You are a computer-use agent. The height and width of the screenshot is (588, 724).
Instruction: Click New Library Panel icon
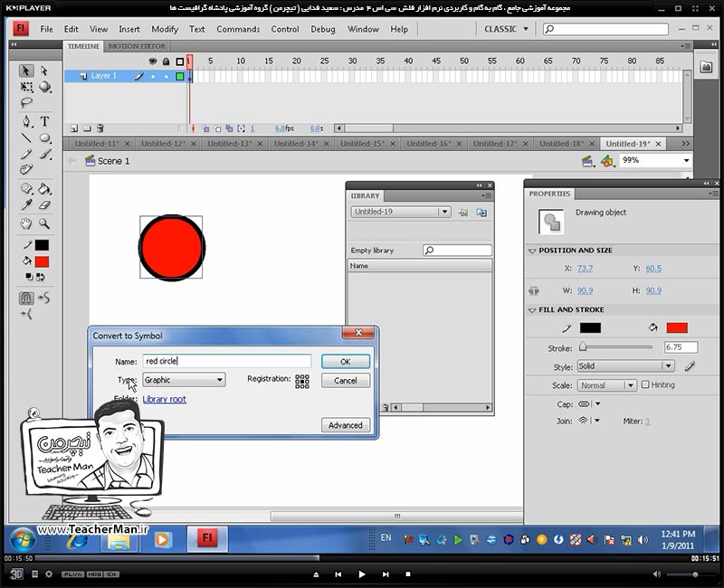tap(481, 213)
